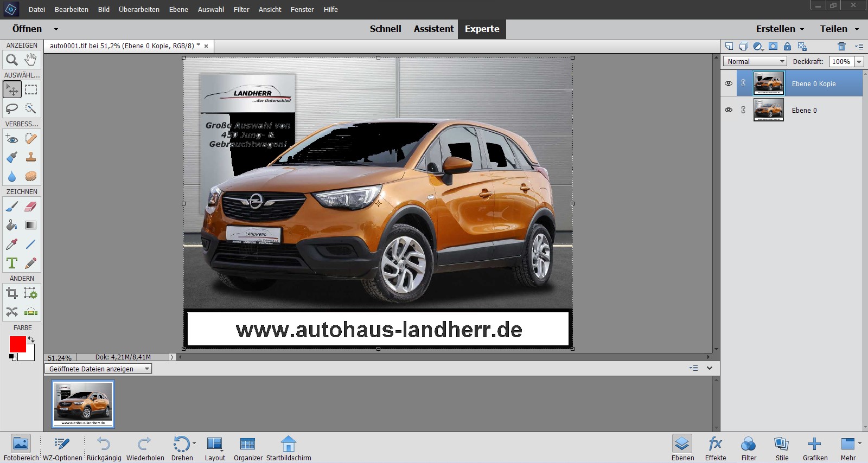Open the Effekte fx panel

[715, 448]
